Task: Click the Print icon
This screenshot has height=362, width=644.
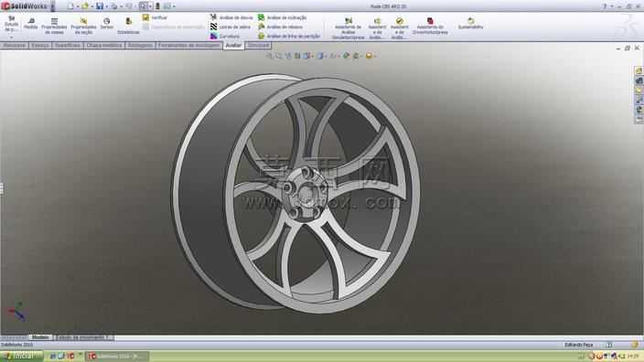Action: coord(114,6)
